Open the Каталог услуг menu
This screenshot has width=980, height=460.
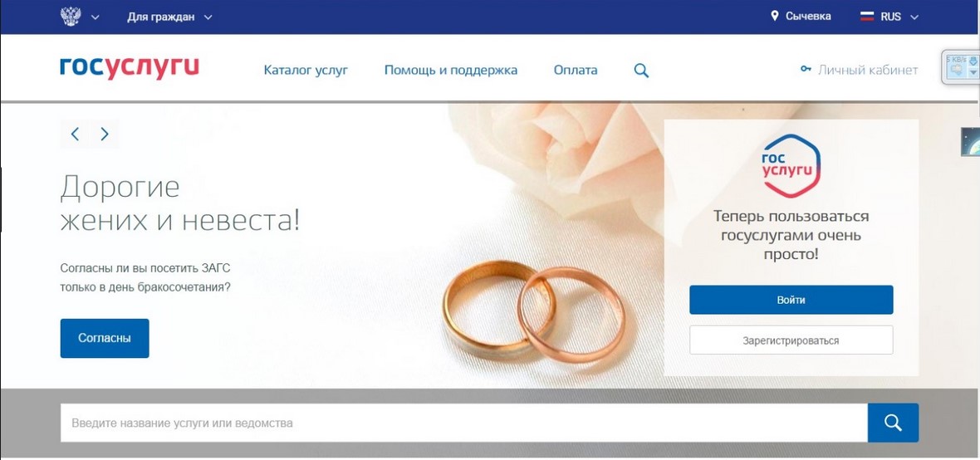pos(306,70)
